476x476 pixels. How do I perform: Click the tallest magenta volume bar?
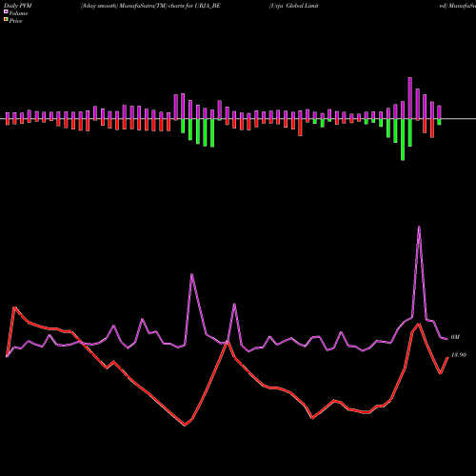pyautogui.click(x=410, y=98)
